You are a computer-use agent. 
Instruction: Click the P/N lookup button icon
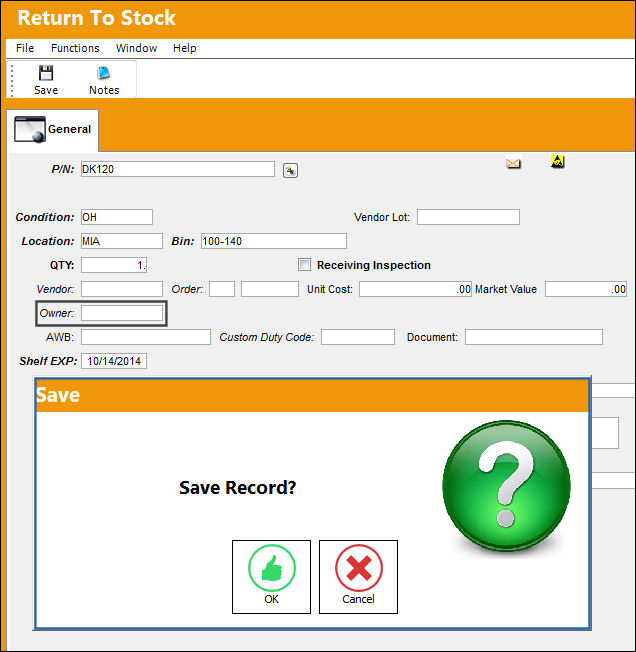[290, 170]
